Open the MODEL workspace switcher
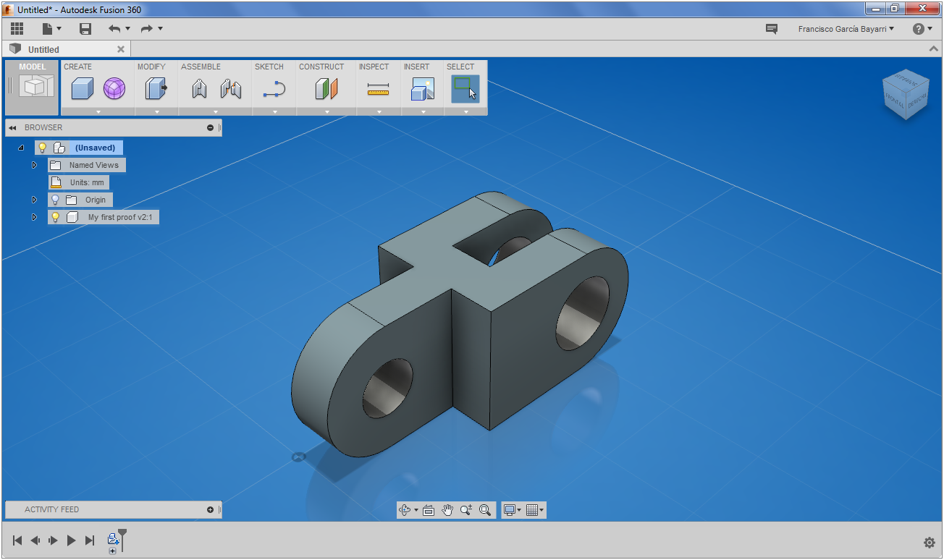The width and height of the screenshot is (944, 560). point(32,86)
